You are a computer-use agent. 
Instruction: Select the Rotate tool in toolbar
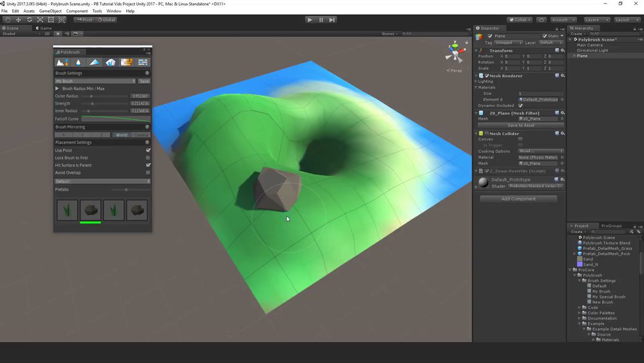click(x=30, y=20)
